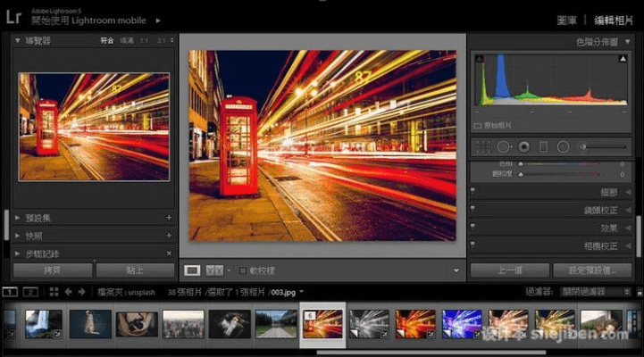
Task: Adjust the 色相 hue slider
Action: [x=558, y=164]
